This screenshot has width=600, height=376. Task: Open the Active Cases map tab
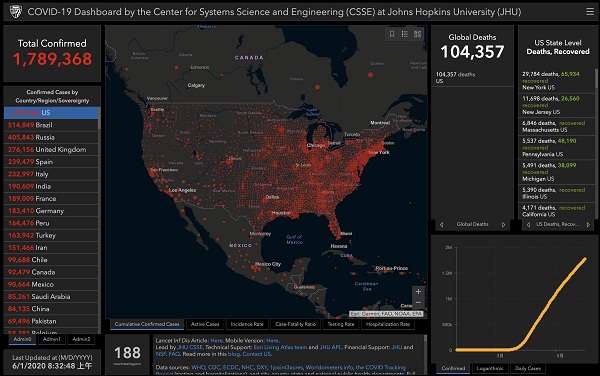tap(205, 324)
